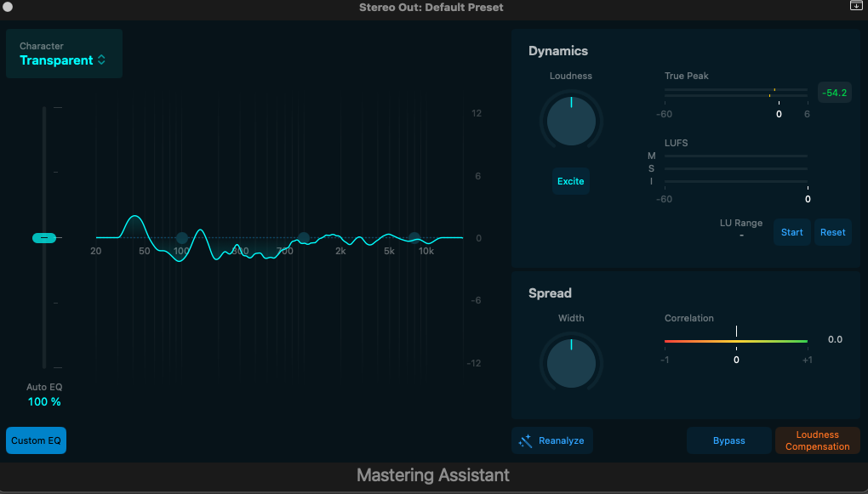Start the LU Range measurement
Screen dimensions: 868x494
(791, 232)
